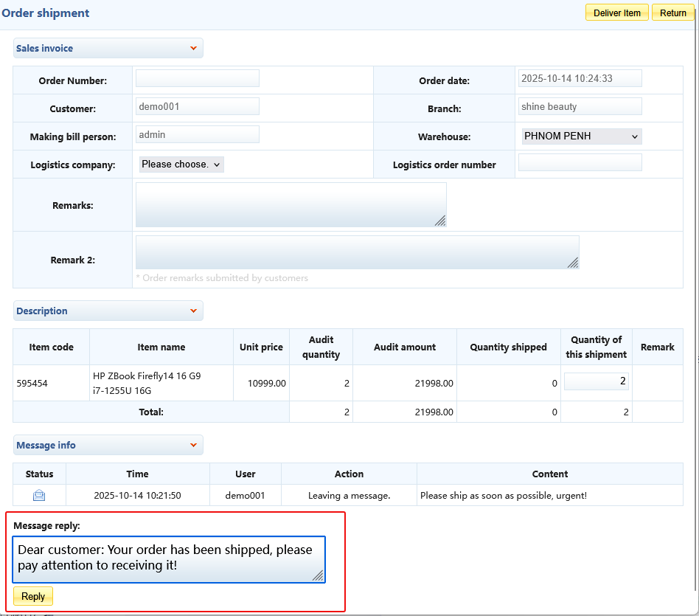Image resolution: width=699 pixels, height=616 pixels.
Task: Collapse the Message info section
Action: pos(193,446)
